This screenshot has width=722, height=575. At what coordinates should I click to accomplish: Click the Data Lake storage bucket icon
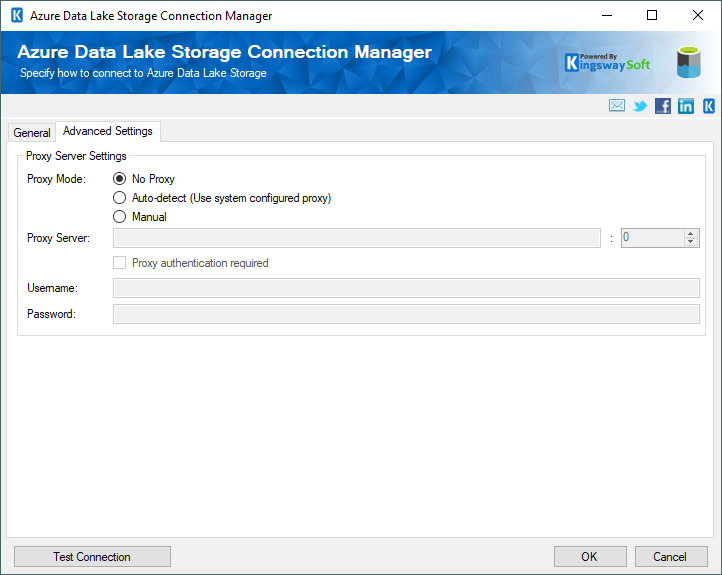pyautogui.click(x=688, y=62)
